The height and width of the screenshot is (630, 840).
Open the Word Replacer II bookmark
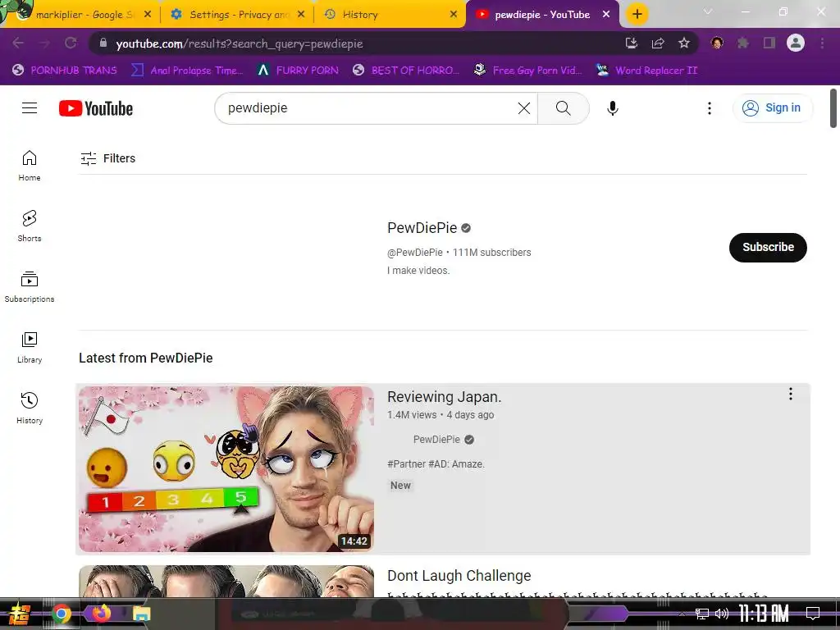[x=647, y=71]
